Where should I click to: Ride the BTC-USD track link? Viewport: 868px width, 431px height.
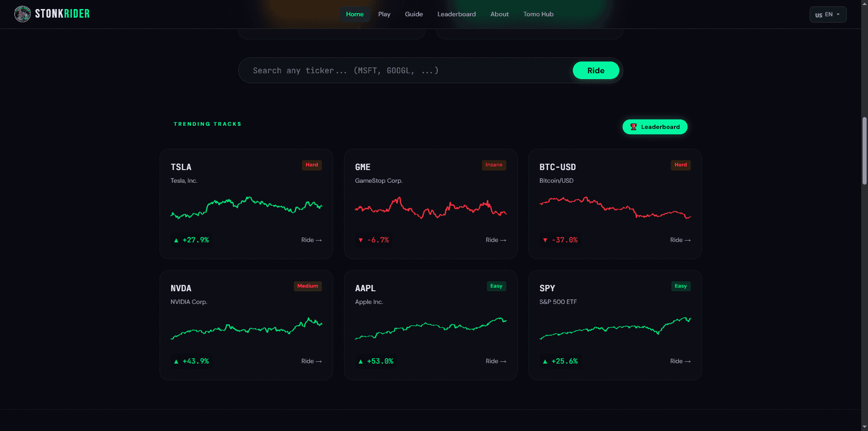(x=680, y=240)
